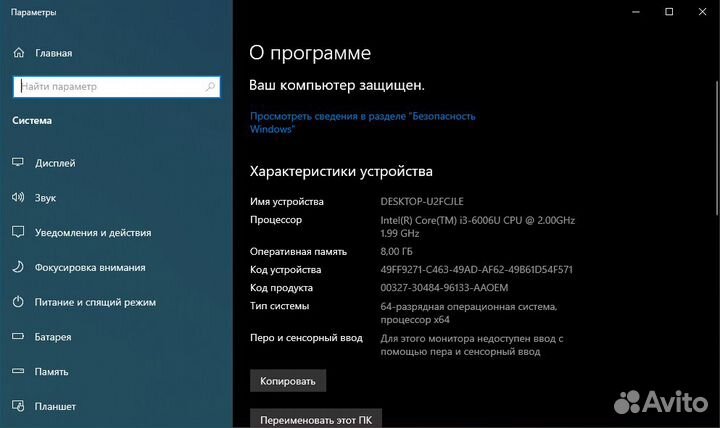Select device name DESKTOP-U2FCJLE
This screenshot has width=720, height=428.
coord(422,201)
